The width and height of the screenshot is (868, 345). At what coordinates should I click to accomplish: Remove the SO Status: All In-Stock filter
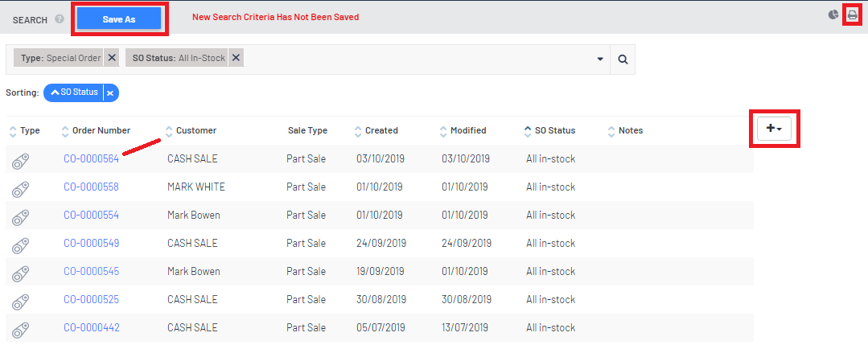[x=235, y=58]
